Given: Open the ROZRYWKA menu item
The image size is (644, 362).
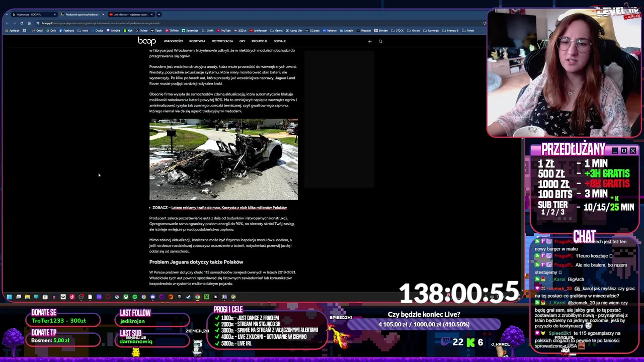Looking at the screenshot, I should click(197, 41).
